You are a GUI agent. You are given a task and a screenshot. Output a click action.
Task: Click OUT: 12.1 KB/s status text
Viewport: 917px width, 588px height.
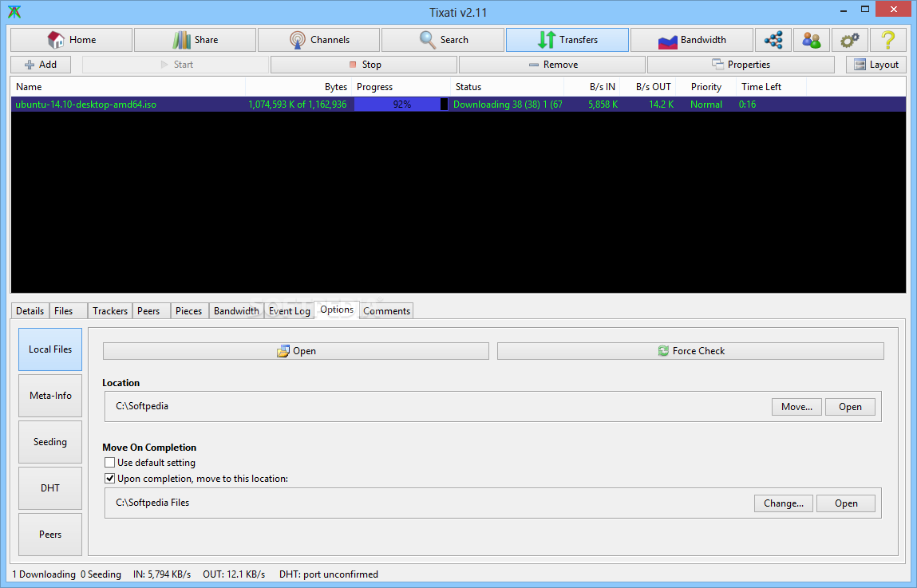(x=234, y=574)
